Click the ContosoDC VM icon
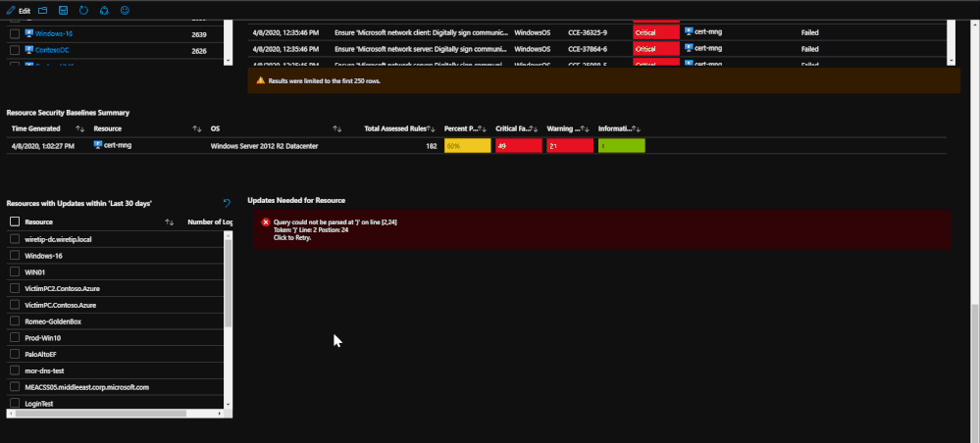 pyautogui.click(x=29, y=50)
